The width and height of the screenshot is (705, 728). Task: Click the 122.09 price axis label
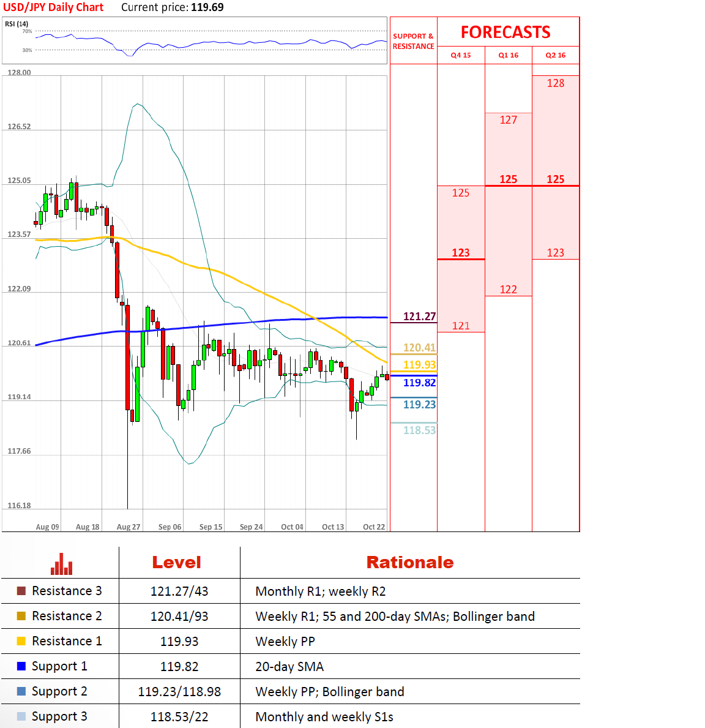[x=19, y=288]
